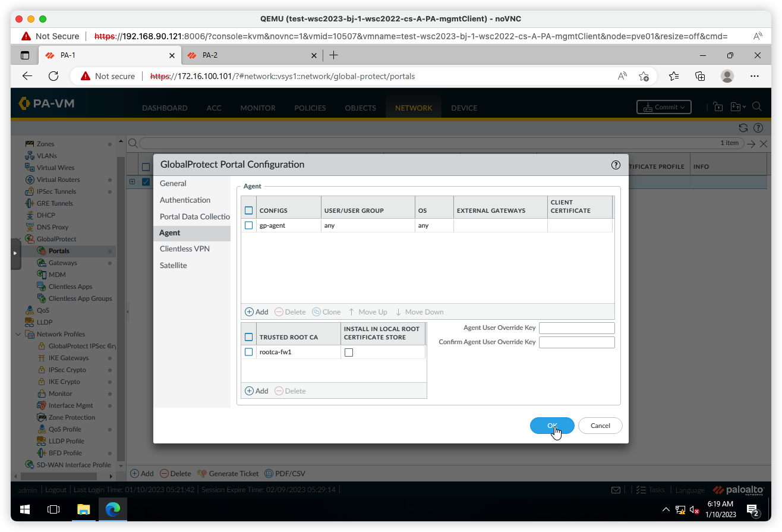Viewport: 782px width, 532px height.
Task: Select IPSec Tunnels in the sidebar
Action: click(56, 191)
